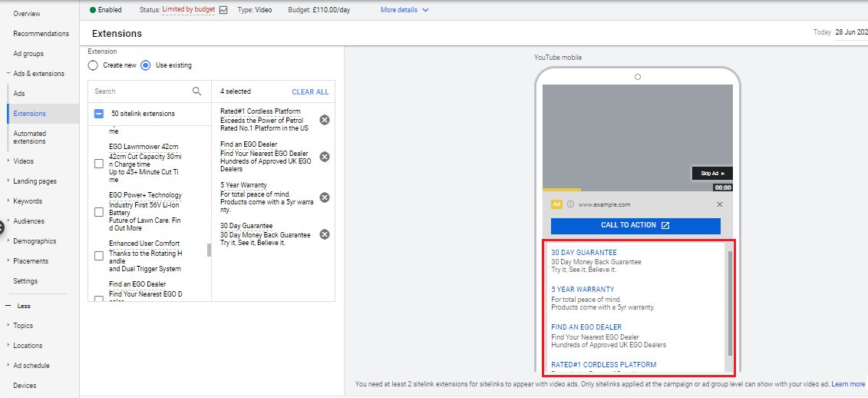Click the collapse sidebar arrow icon

click(x=2, y=227)
